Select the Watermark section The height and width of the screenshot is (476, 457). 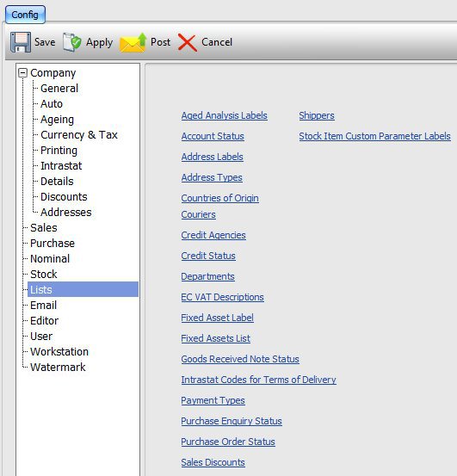(58, 367)
